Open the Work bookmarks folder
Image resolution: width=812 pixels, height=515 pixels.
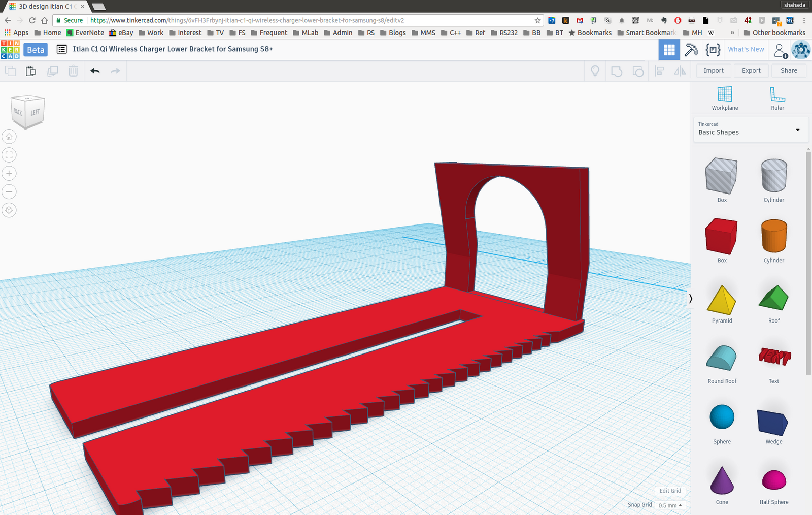tap(151, 33)
